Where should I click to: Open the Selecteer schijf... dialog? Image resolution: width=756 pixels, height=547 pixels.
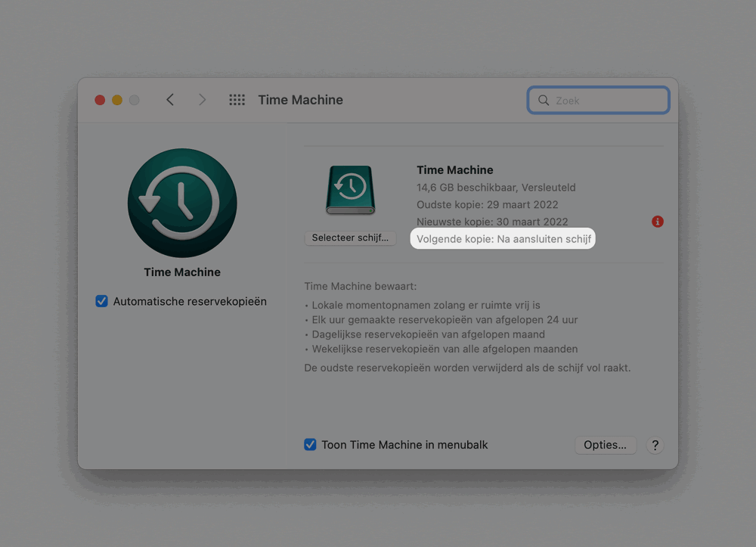pos(350,238)
